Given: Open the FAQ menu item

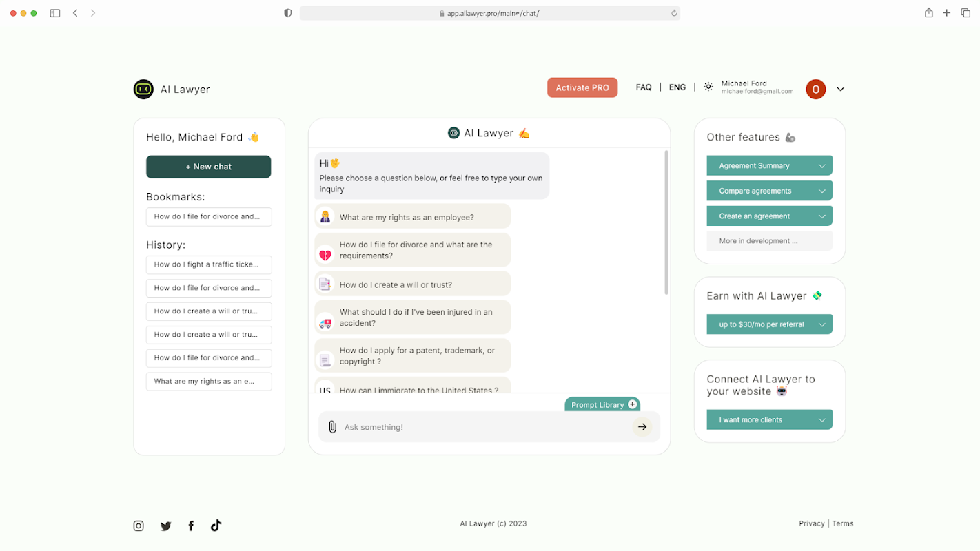Looking at the screenshot, I should pos(644,87).
